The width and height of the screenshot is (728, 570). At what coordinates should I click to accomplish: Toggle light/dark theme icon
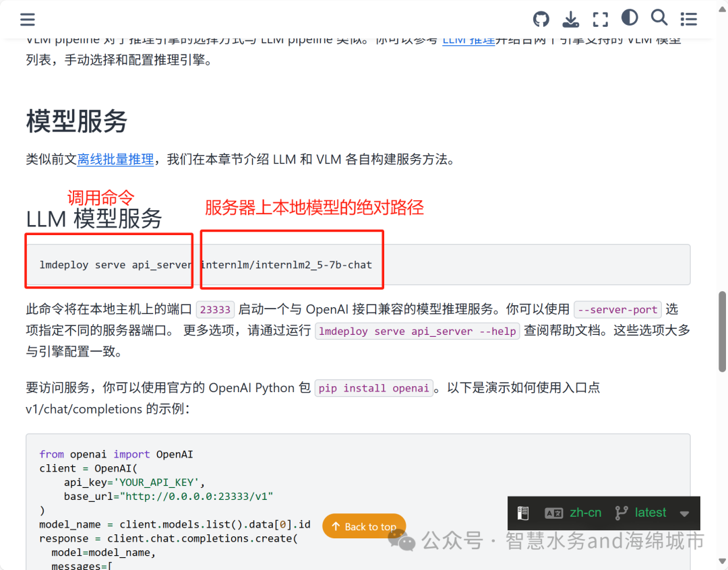point(630,18)
